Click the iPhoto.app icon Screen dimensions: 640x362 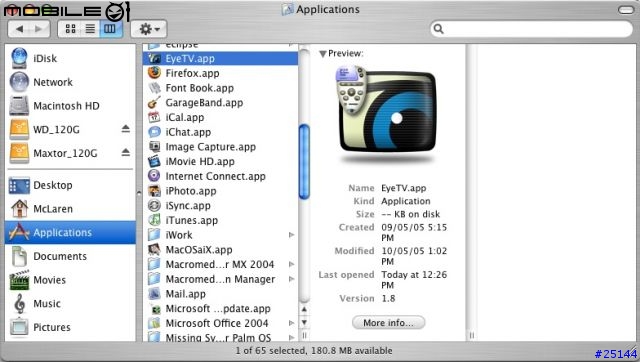click(154, 191)
